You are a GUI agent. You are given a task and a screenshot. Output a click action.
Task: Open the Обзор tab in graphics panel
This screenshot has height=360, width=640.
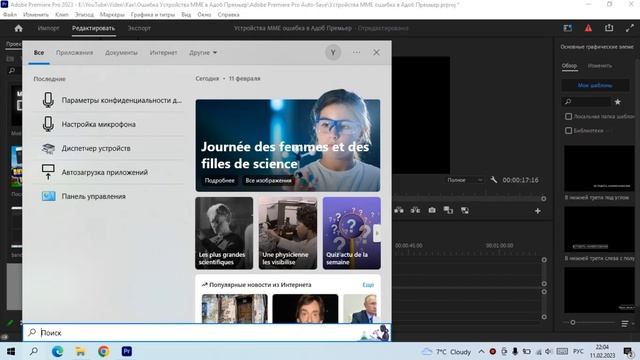point(569,66)
